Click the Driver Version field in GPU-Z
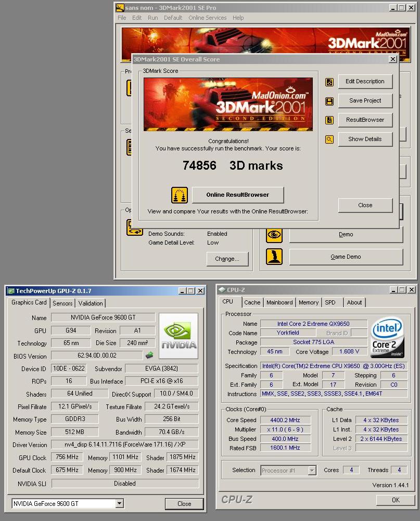This screenshot has width=420, height=521. click(125, 444)
